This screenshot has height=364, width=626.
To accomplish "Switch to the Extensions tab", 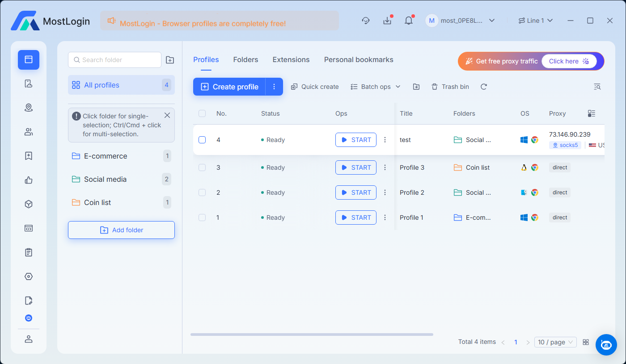I will click(291, 60).
